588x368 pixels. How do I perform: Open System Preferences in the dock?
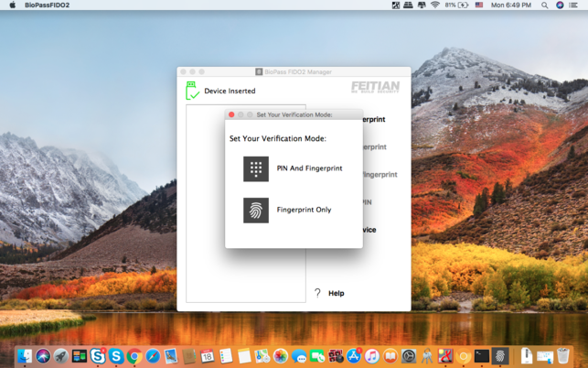409,356
